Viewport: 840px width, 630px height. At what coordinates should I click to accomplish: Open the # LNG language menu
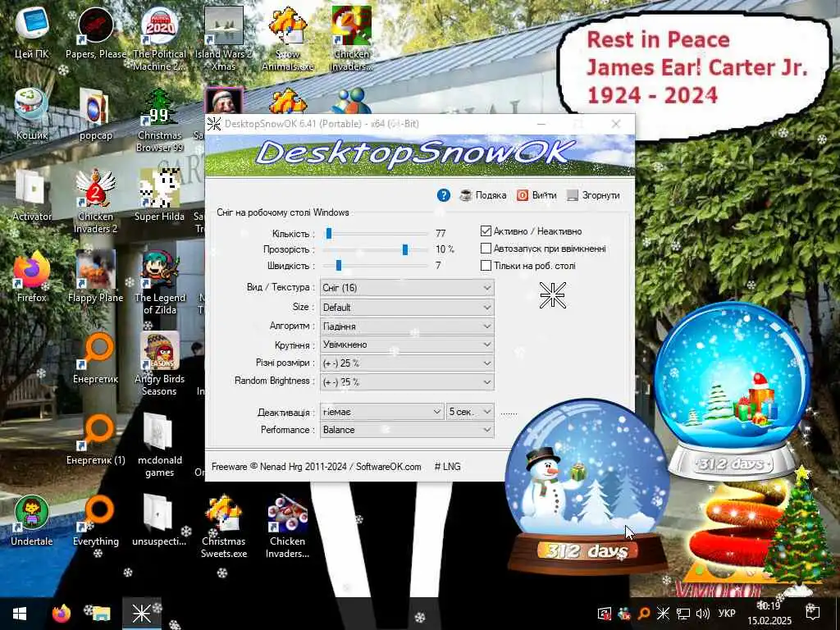pos(447,467)
